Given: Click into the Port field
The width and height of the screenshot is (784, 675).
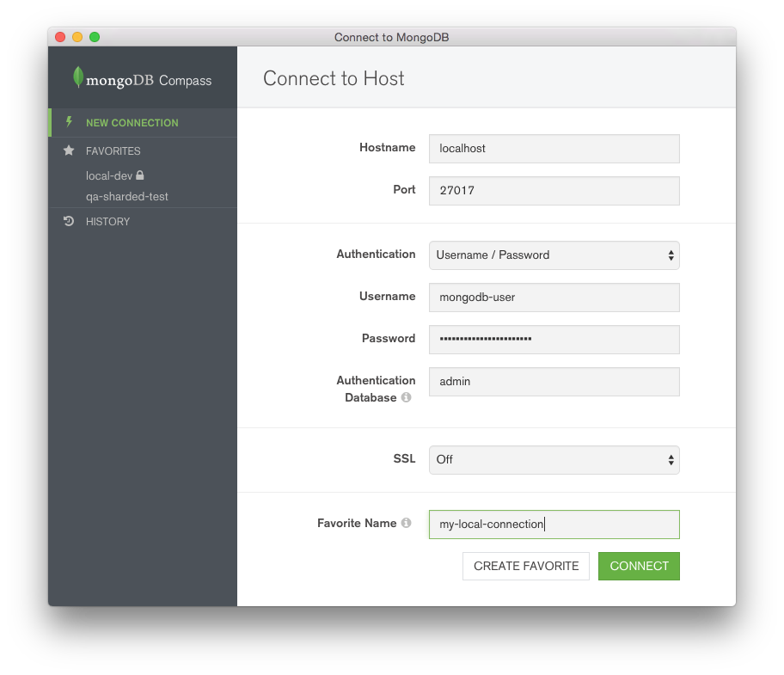Looking at the screenshot, I should [x=554, y=191].
